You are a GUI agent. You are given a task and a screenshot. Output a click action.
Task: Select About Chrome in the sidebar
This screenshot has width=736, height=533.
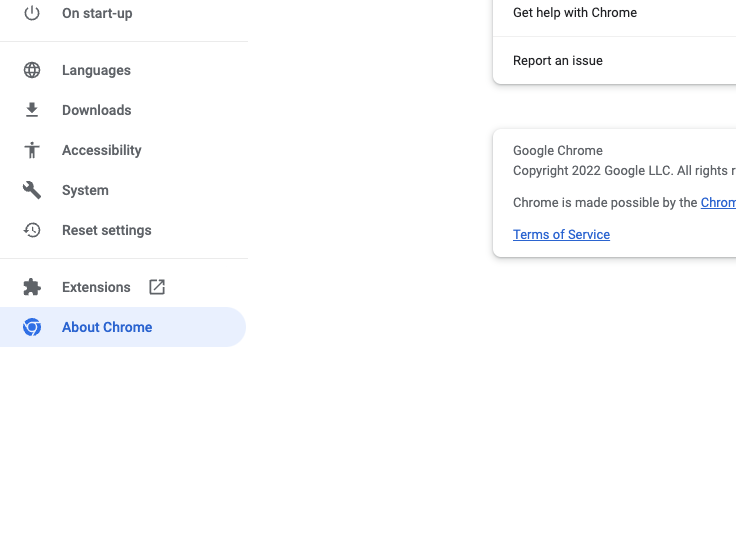123,327
